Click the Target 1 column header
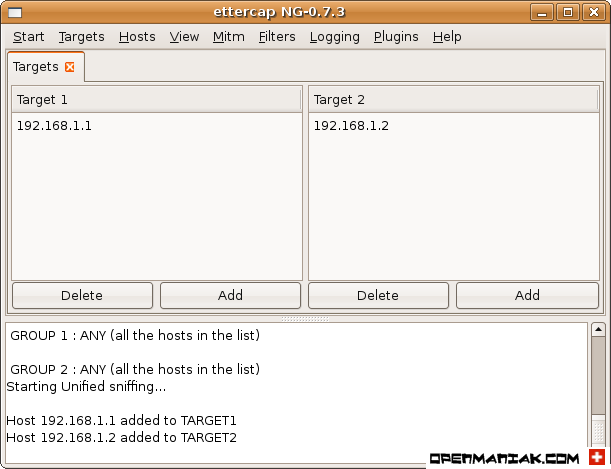Screen dimensions: 611x469 157,100
